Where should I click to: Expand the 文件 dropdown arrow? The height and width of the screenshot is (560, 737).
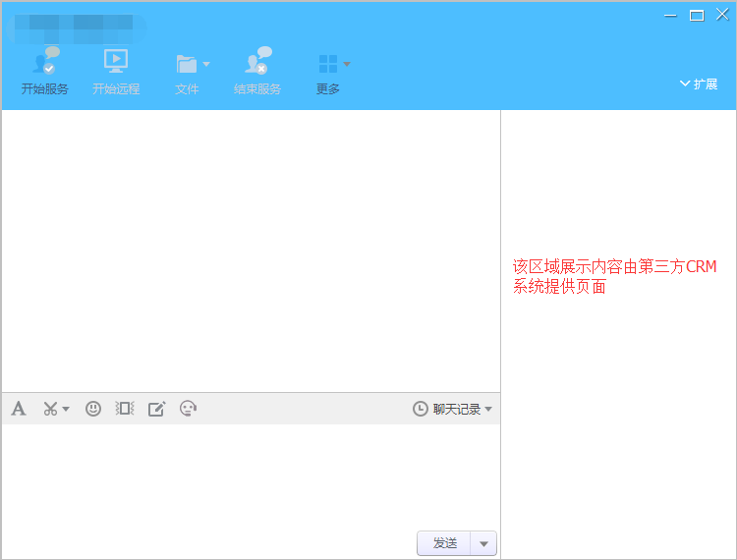(x=206, y=65)
